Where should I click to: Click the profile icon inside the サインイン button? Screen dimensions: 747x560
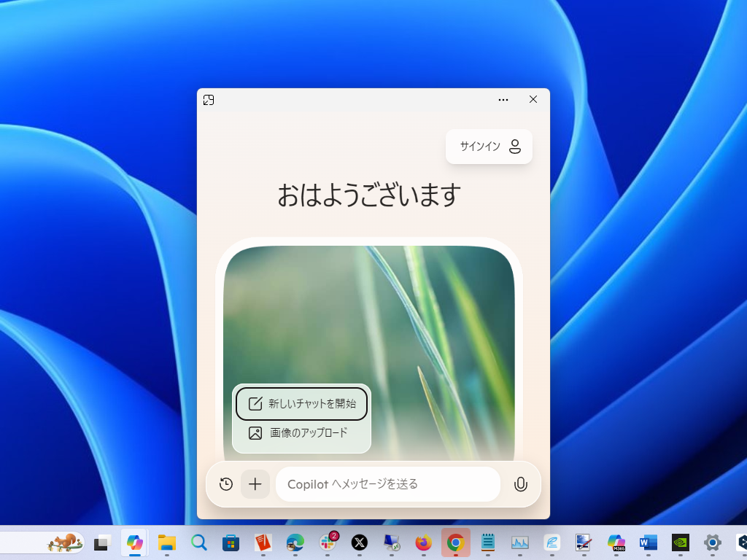[515, 147]
